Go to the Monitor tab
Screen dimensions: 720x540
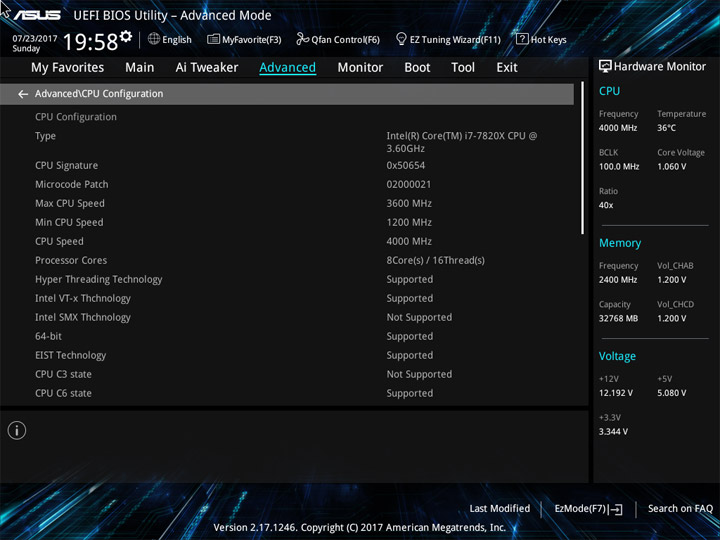[360, 68]
